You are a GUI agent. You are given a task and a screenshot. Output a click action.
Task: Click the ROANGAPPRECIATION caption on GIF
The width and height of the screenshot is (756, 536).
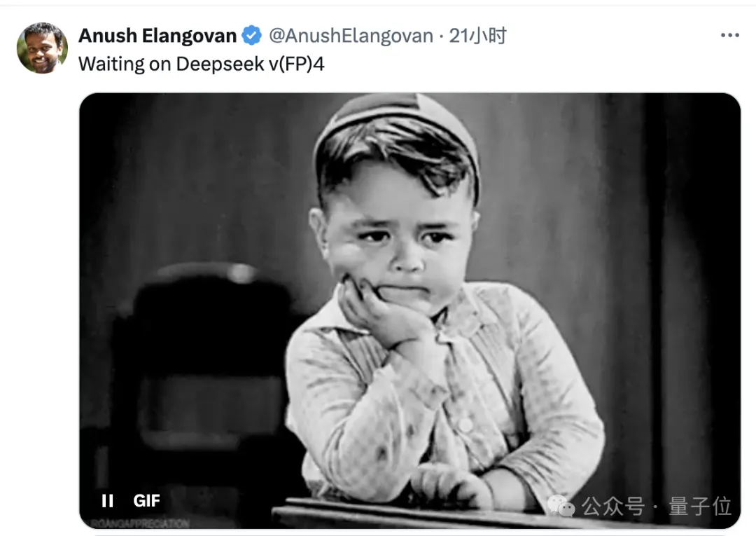[140, 523]
